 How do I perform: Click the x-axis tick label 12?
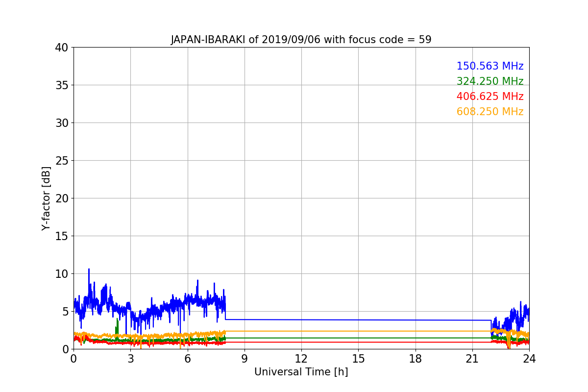click(301, 359)
